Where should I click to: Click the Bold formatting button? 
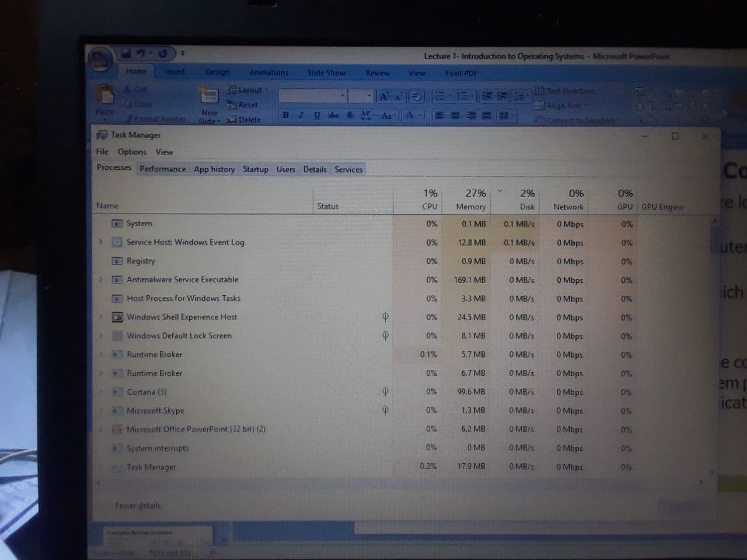(x=285, y=115)
